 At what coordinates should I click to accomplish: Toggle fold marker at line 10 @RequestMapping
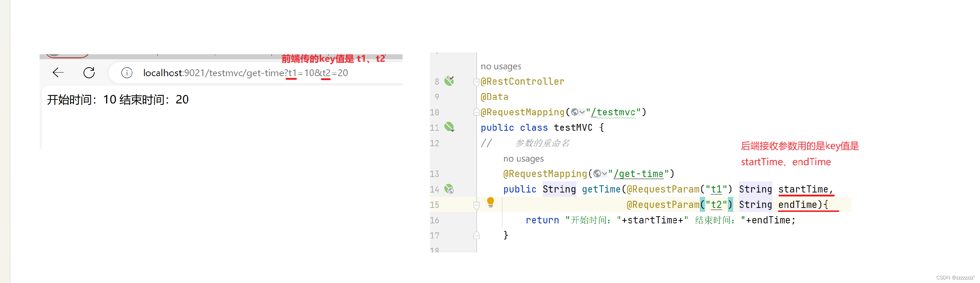tap(476, 112)
